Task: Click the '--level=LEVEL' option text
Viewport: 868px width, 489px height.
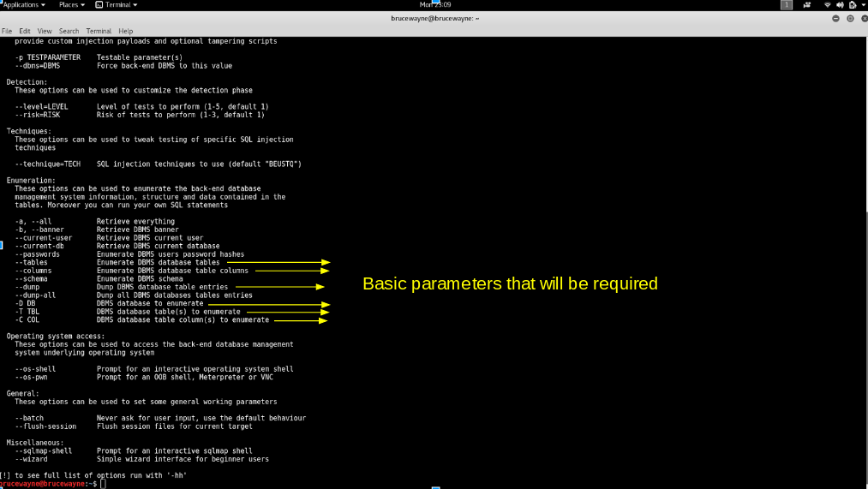Action: 41,106
